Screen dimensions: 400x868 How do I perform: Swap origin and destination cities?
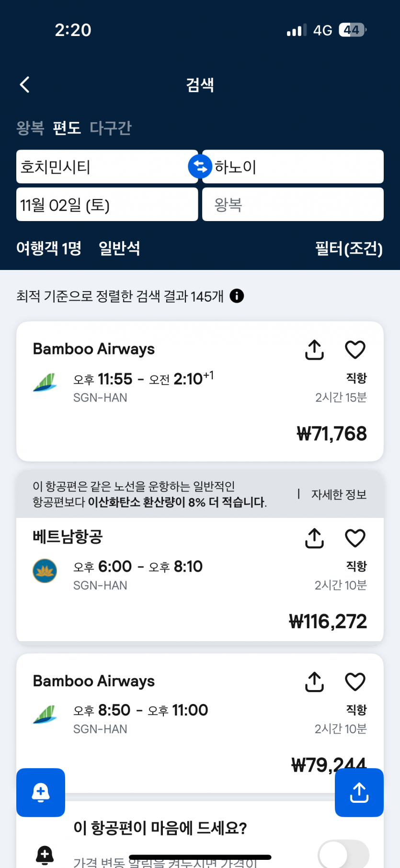[x=200, y=167]
